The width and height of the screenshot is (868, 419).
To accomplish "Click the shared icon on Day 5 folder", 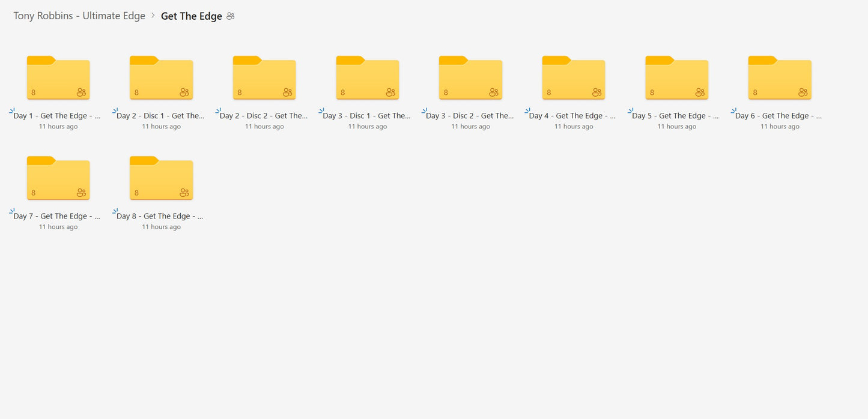I will point(700,92).
